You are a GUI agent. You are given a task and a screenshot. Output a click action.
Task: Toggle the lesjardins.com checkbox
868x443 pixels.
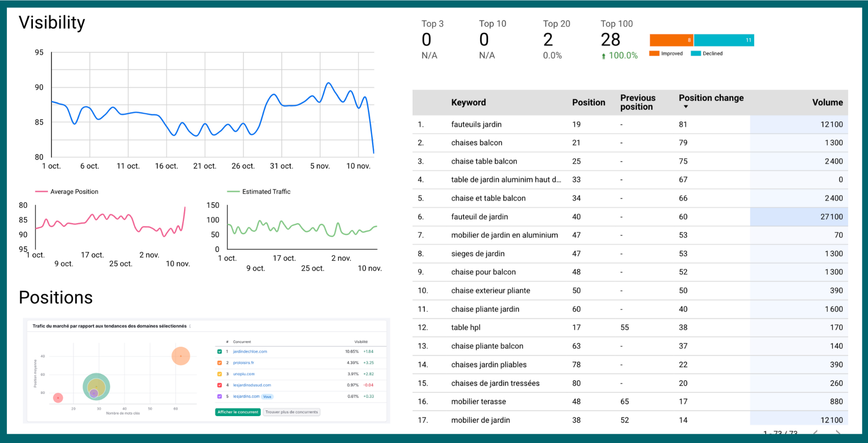219,396
